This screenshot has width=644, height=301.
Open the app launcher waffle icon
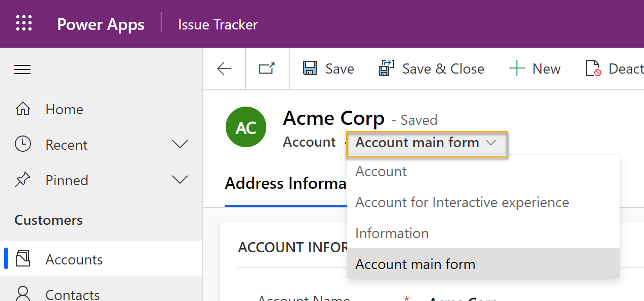click(24, 24)
